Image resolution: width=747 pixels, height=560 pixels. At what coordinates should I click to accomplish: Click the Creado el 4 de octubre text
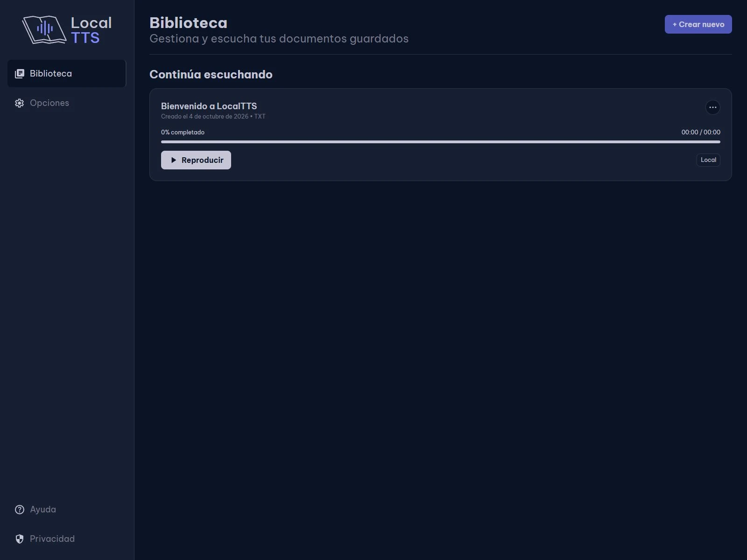point(213,117)
